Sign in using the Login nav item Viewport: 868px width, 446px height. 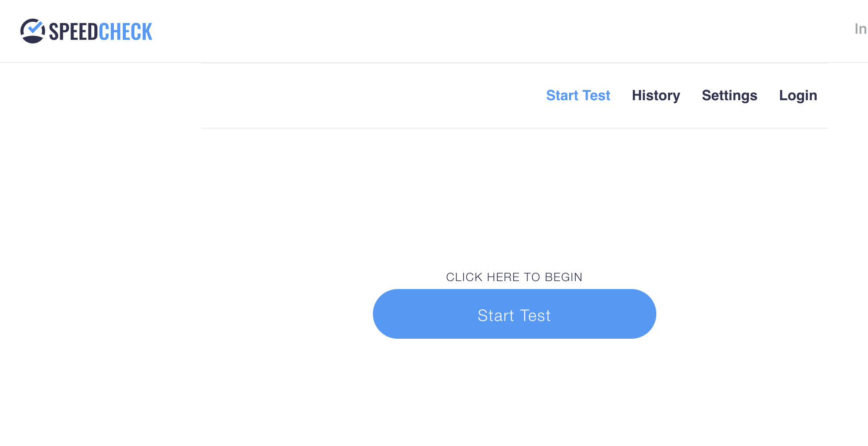click(798, 95)
